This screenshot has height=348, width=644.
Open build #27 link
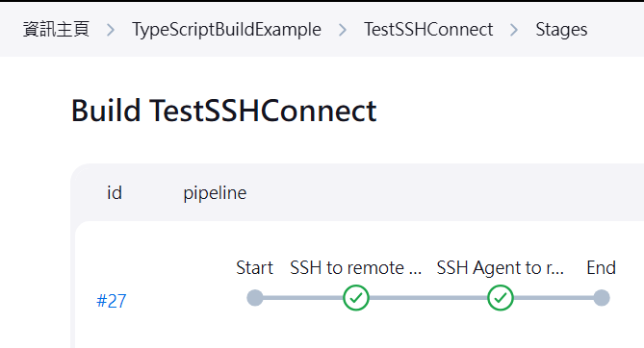pyautogui.click(x=112, y=301)
